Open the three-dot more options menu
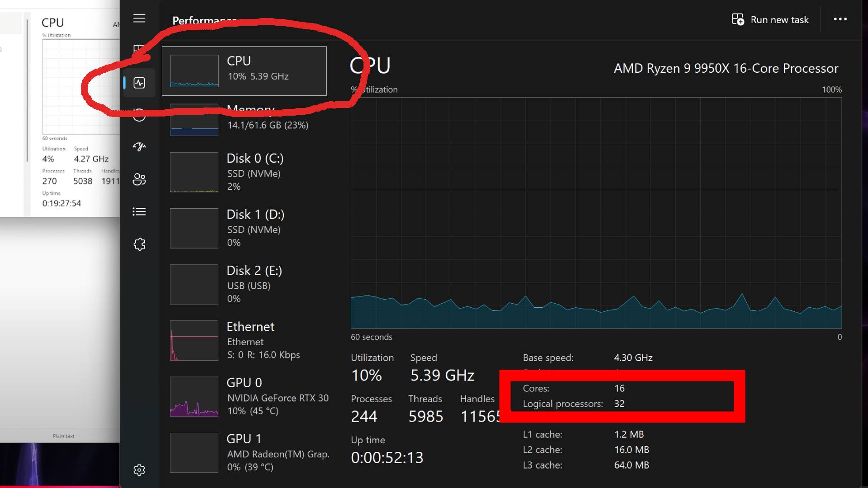Screen dimensions: 868x488 pyautogui.click(x=840, y=19)
